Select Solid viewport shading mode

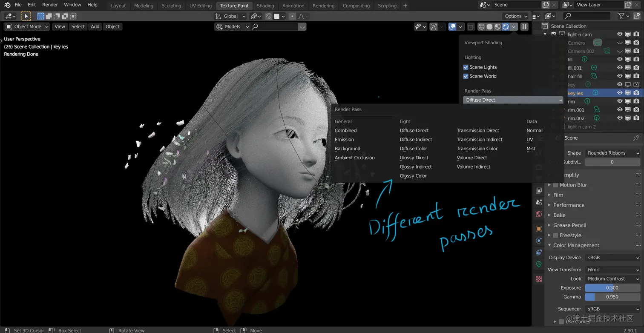tap(489, 26)
